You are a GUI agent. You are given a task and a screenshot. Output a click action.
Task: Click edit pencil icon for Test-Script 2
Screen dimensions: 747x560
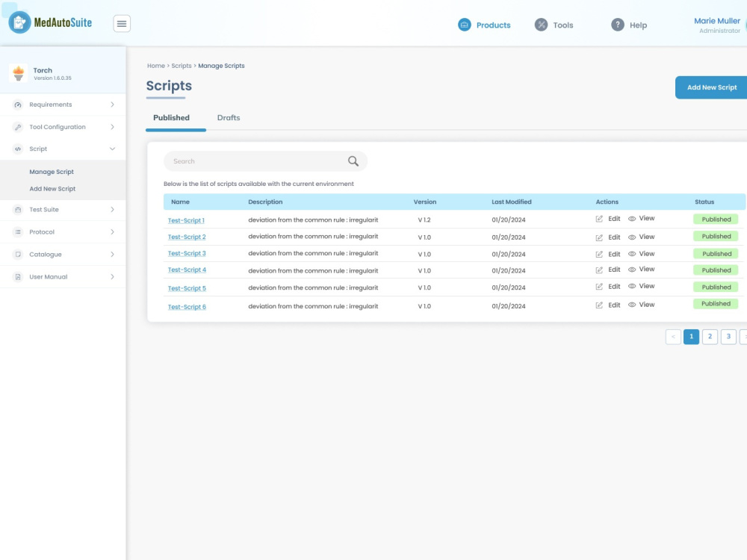599,237
